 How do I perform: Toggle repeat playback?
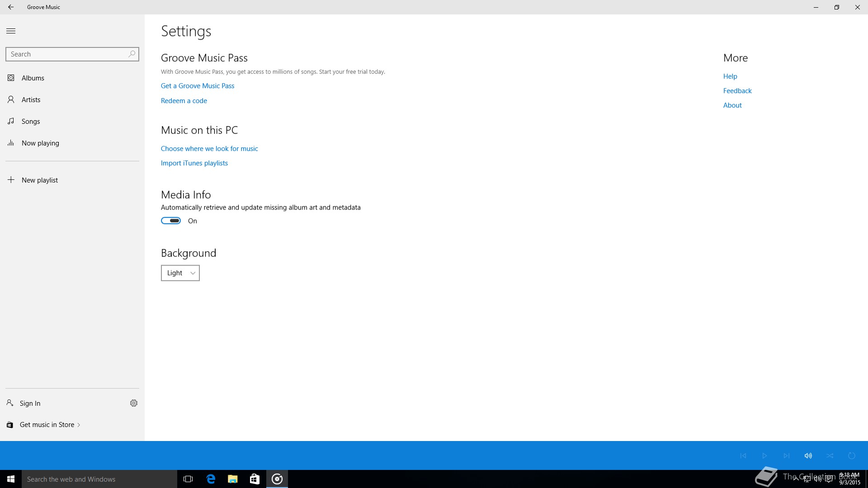852,455
